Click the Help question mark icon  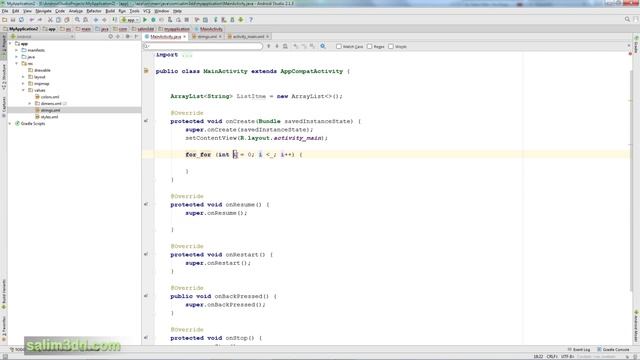tap(251, 20)
